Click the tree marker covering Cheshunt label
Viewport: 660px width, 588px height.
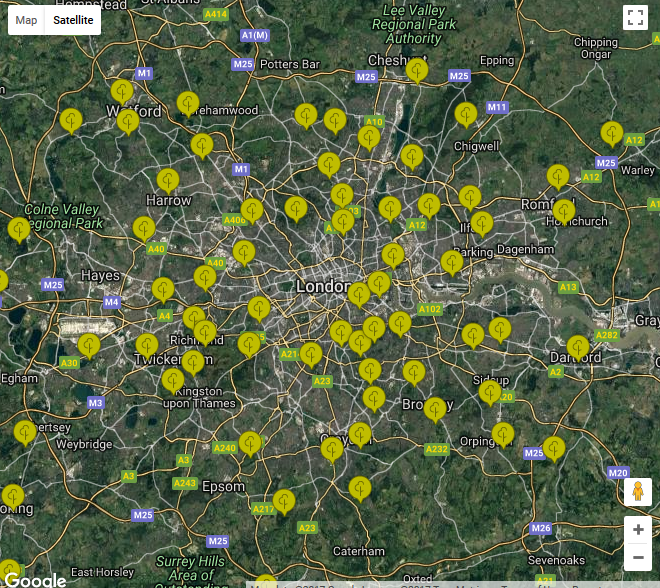click(417, 71)
